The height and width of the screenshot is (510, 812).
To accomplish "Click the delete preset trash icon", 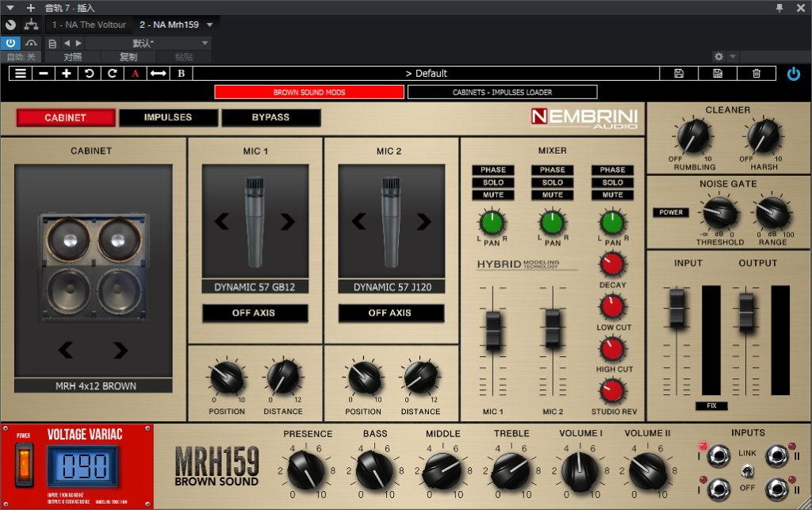I will tap(756, 74).
